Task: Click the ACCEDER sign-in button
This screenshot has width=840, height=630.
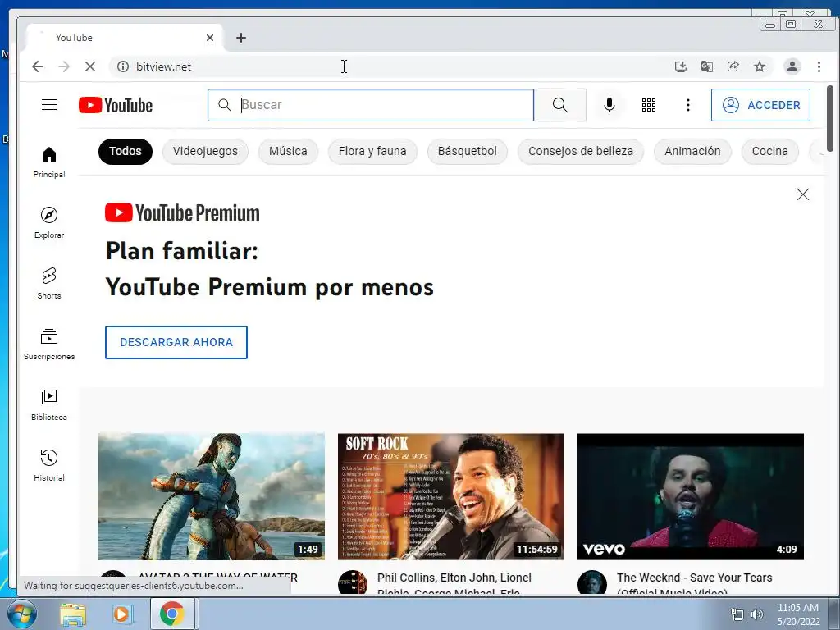Action: [760, 105]
